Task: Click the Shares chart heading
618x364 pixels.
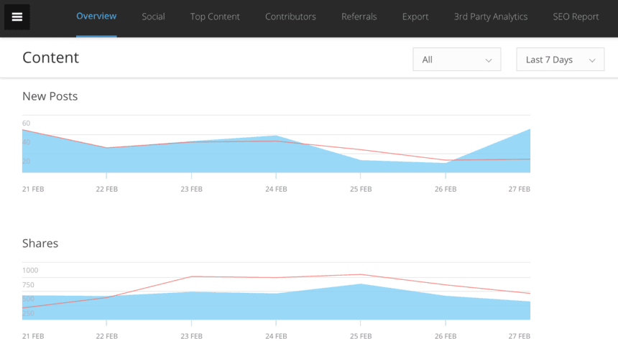Action: [x=40, y=243]
